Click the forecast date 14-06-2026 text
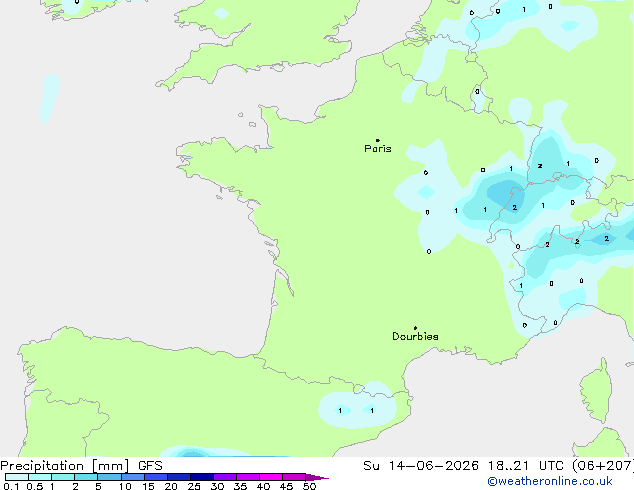The width and height of the screenshot is (634, 490). point(433,466)
